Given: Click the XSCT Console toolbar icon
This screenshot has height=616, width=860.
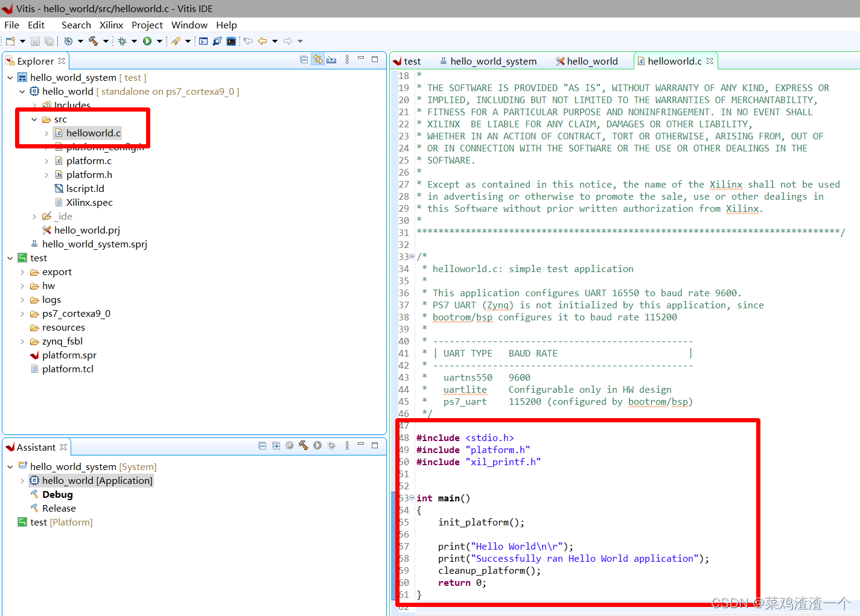Looking at the screenshot, I should click(203, 41).
